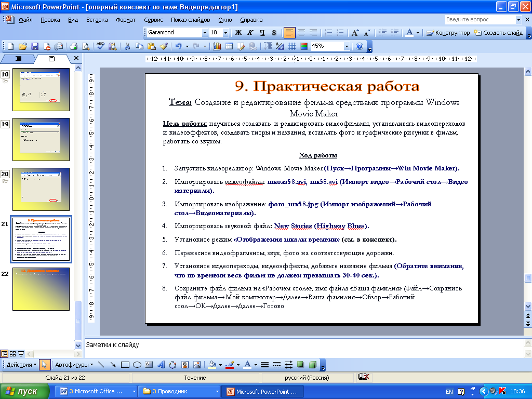Open the Правка menu
Viewport: 532px width, 399px height.
[x=50, y=20]
